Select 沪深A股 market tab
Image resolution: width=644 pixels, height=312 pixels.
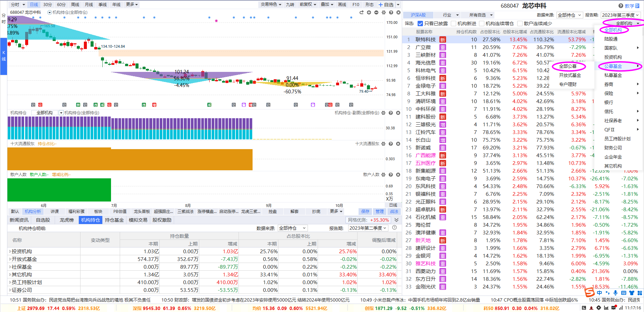pyautogui.click(x=418, y=15)
